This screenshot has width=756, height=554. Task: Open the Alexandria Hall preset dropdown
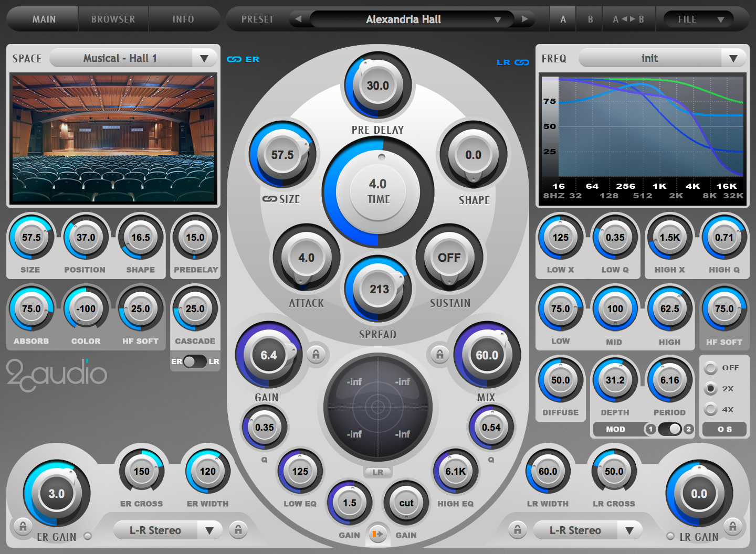click(497, 19)
